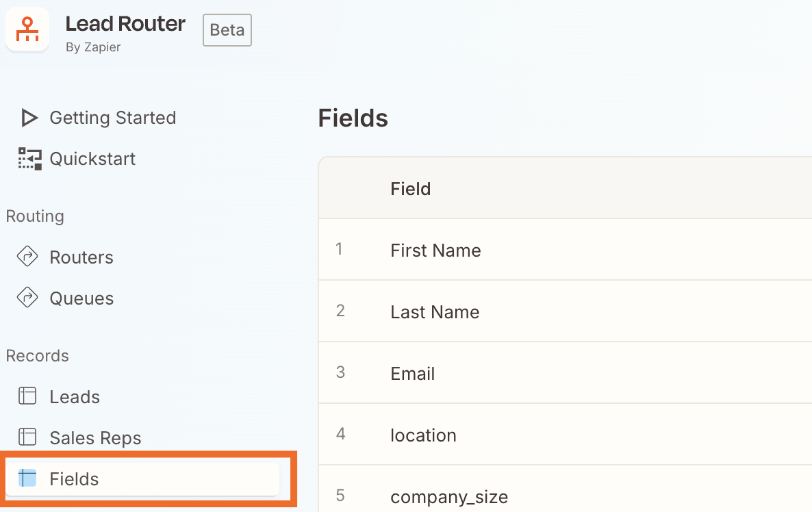View the Leads records
Image resolution: width=812 pixels, height=512 pixels.
74,396
